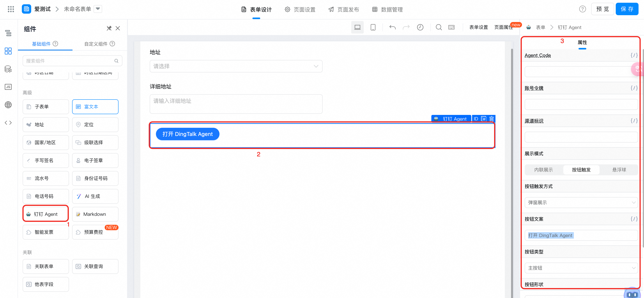
Task: Click help icon next to 自定义组件
Action: click(112, 44)
